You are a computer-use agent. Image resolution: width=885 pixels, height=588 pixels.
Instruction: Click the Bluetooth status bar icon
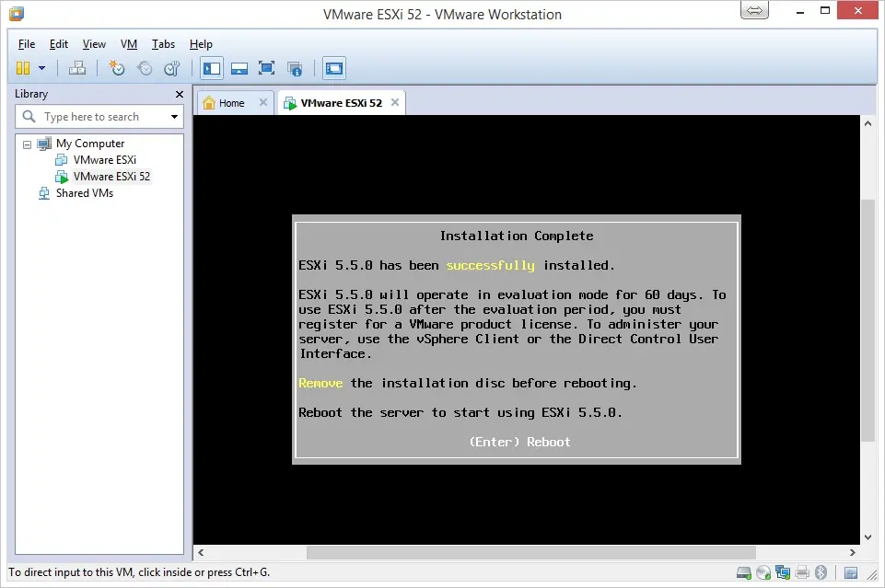(x=821, y=572)
